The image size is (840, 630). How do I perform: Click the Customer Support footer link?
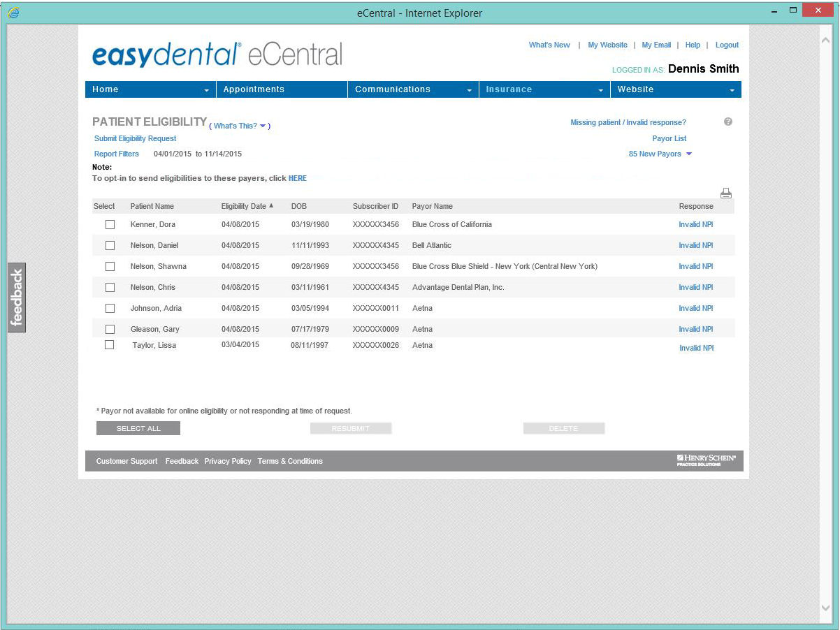click(126, 461)
